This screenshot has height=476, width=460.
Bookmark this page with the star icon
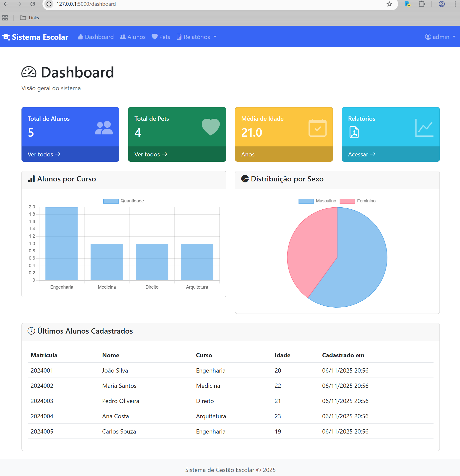pos(389,4)
